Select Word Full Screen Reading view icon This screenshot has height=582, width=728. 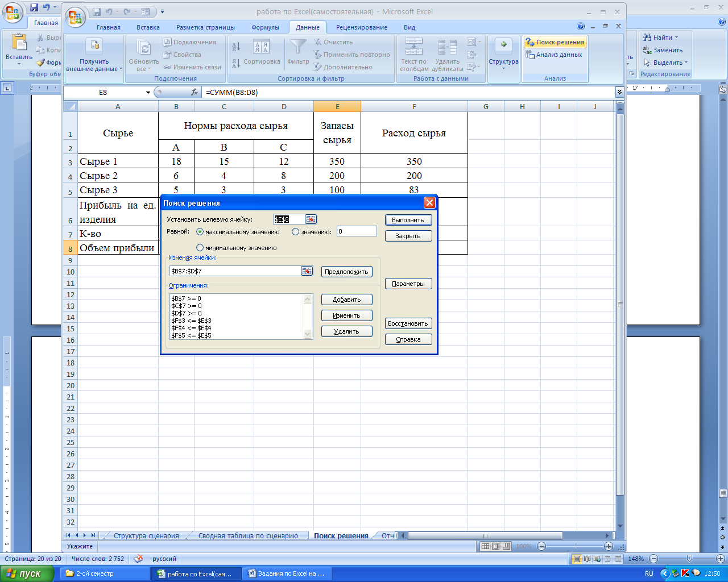click(x=587, y=559)
